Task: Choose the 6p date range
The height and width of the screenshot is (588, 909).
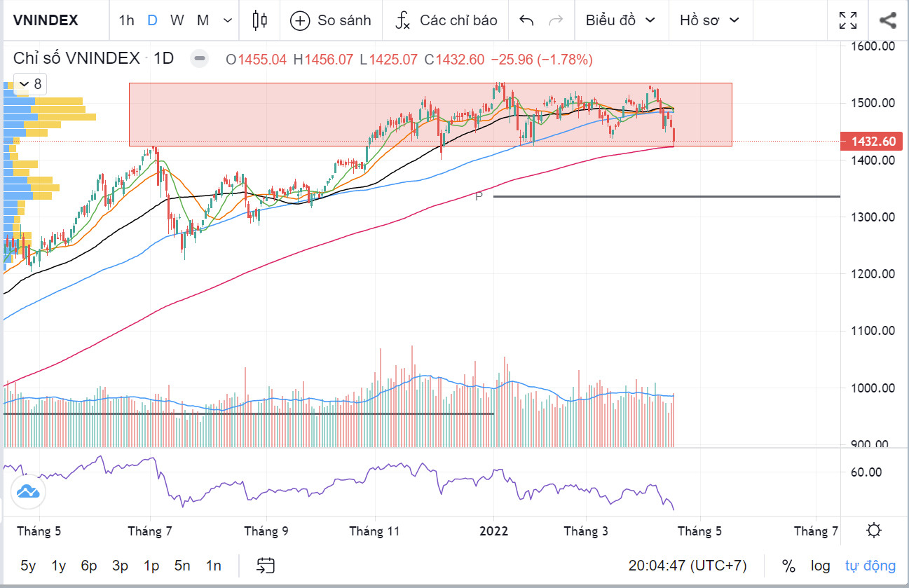Action: [89, 566]
